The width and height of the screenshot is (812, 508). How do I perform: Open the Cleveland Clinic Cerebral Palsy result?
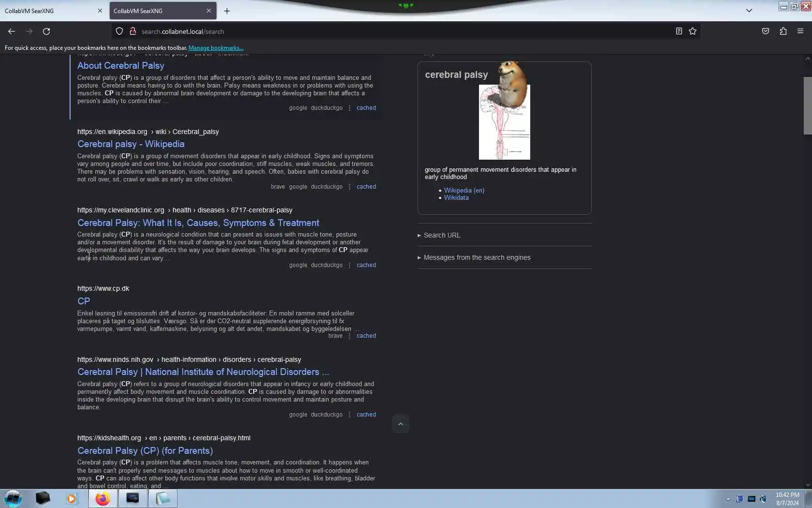tap(198, 223)
